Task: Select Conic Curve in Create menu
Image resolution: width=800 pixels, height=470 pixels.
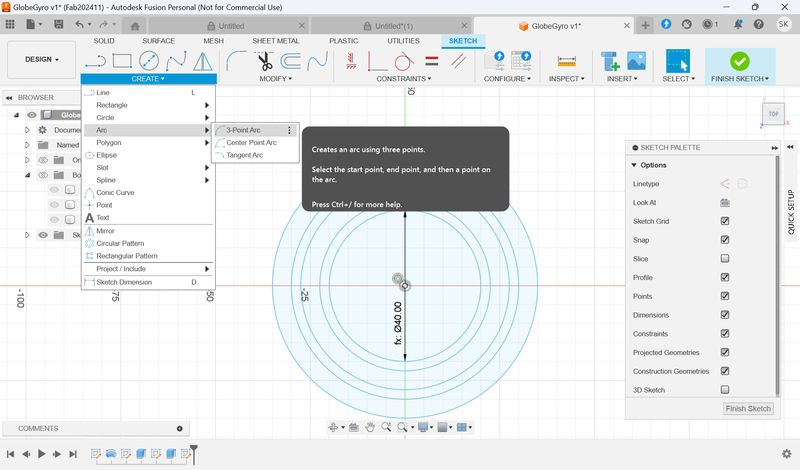Action: click(115, 192)
